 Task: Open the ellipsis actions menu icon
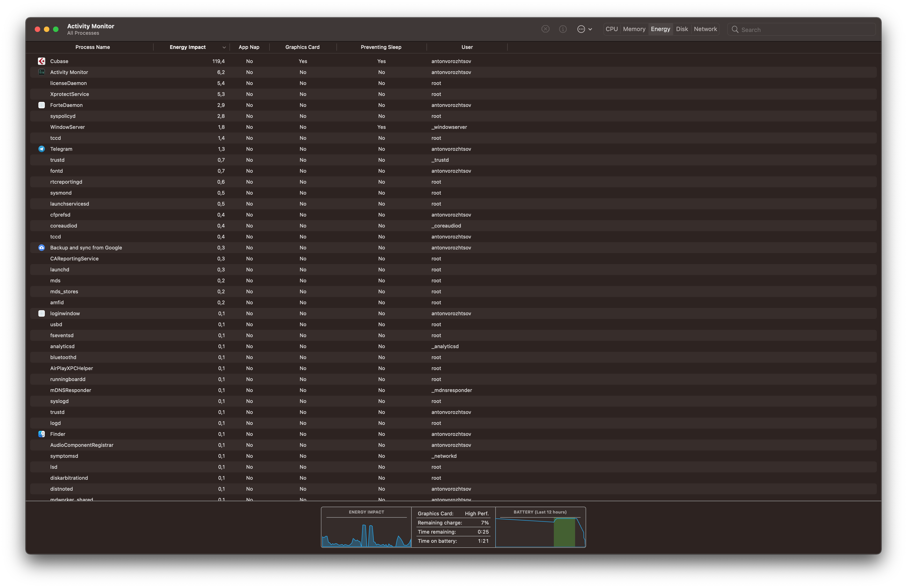coord(581,29)
